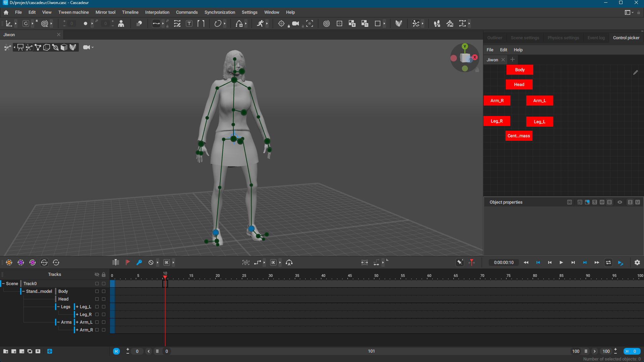
Task: Collapse the Scene tree node
Action: [x=3, y=284]
